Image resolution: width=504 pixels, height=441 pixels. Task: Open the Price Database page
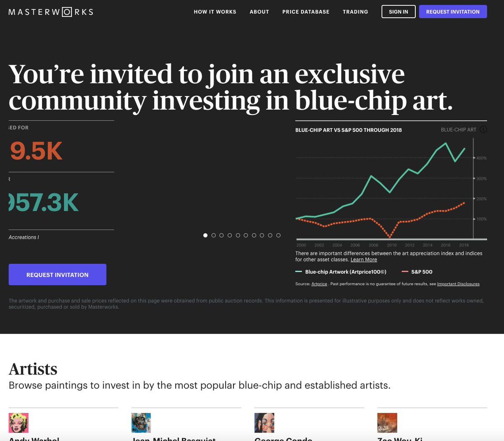pos(306,12)
